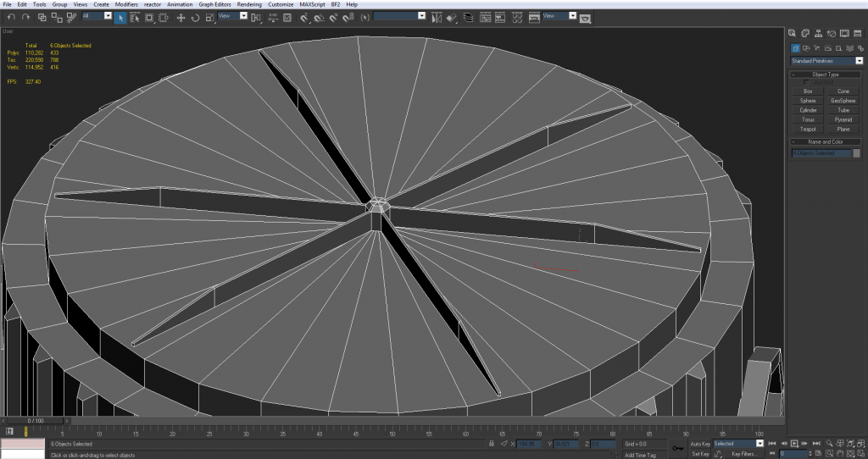Collapse the Object Type rollout

click(x=826, y=75)
